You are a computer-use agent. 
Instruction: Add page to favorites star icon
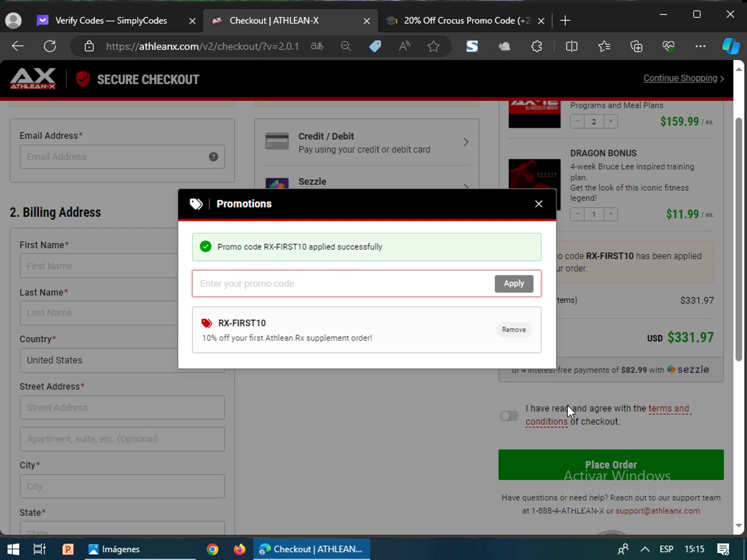pyautogui.click(x=433, y=46)
